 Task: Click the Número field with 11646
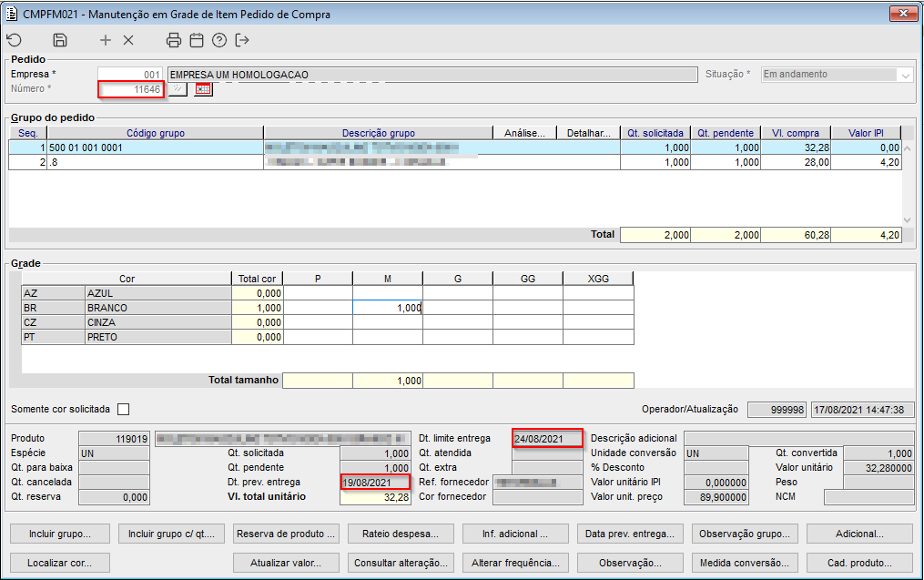pyautogui.click(x=130, y=89)
